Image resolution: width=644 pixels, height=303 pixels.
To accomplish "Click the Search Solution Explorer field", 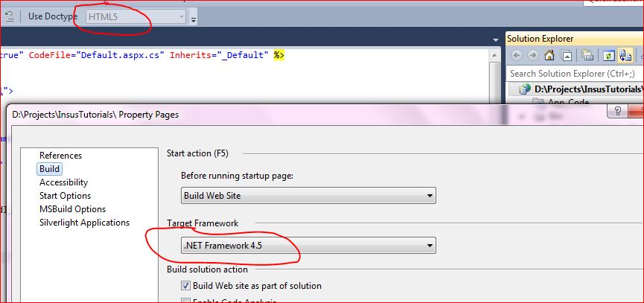I will (575, 74).
